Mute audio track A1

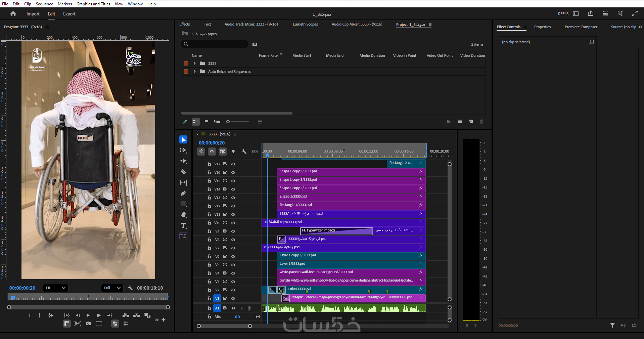pyautogui.click(x=233, y=308)
